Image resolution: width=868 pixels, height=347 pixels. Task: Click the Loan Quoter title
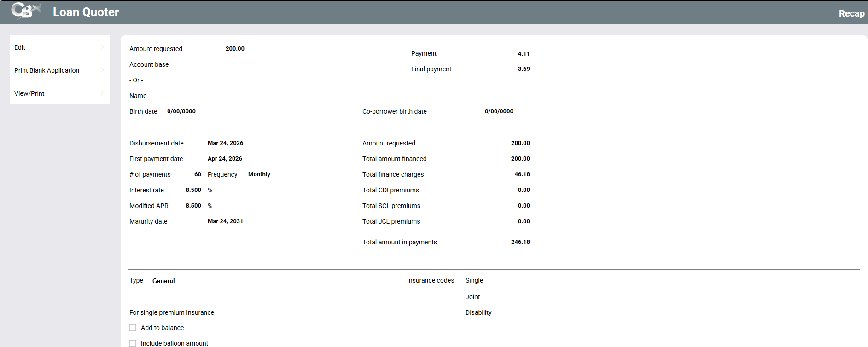click(x=86, y=12)
